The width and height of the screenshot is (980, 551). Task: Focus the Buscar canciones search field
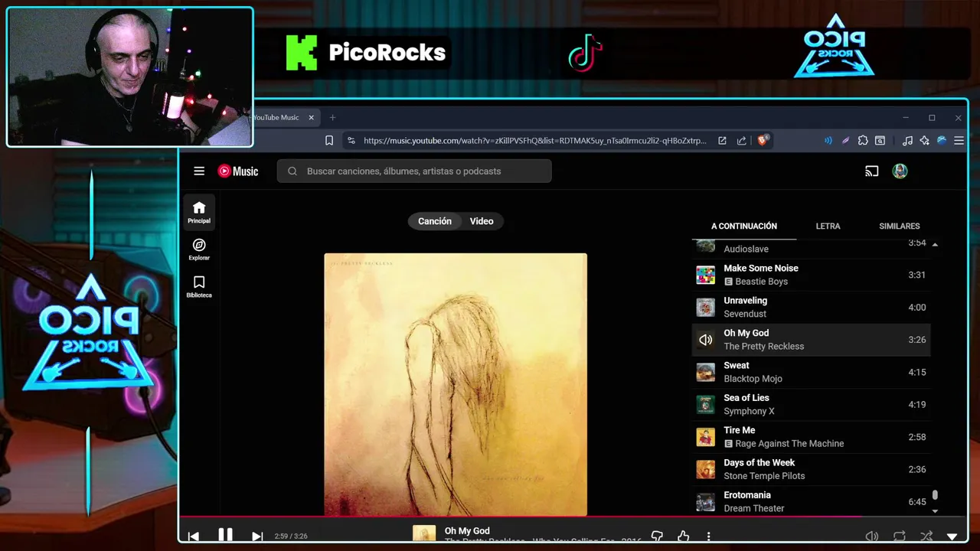click(x=414, y=171)
